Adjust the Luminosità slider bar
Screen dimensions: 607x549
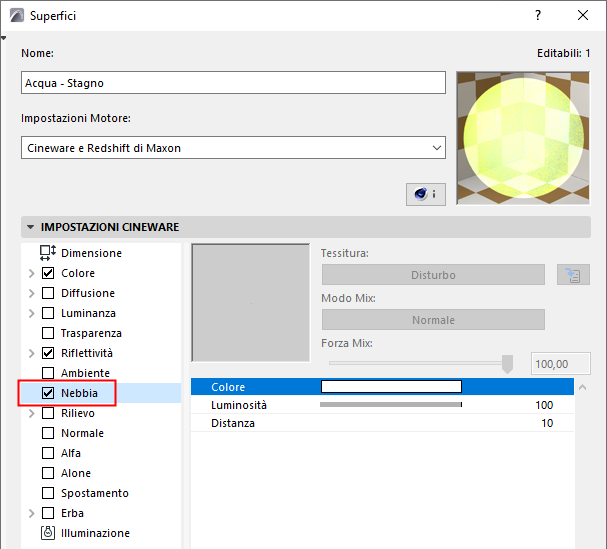[x=391, y=405]
